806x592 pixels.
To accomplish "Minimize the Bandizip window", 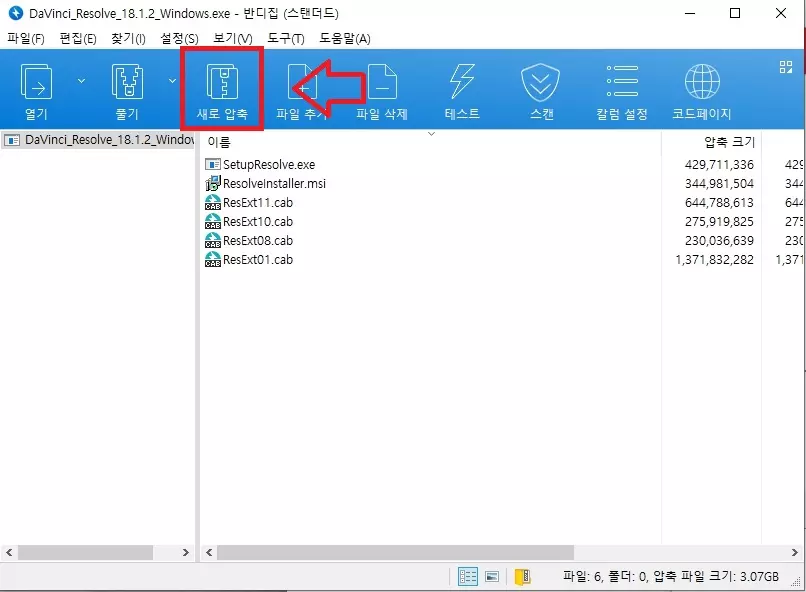I will [690, 13].
